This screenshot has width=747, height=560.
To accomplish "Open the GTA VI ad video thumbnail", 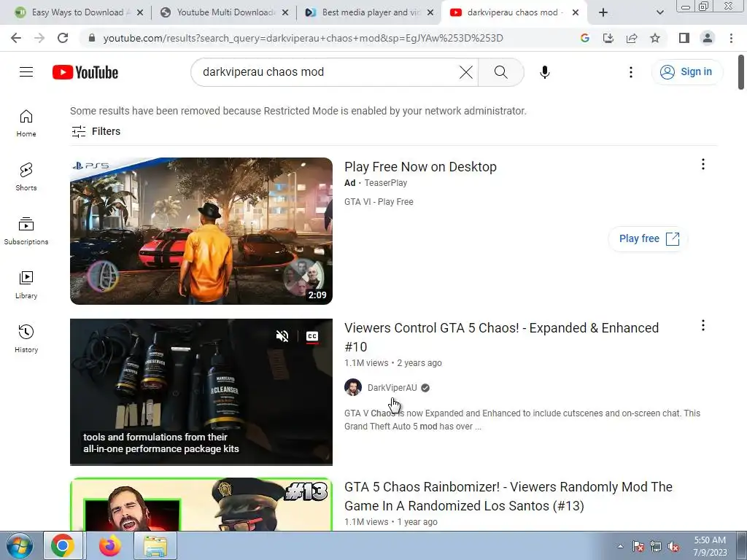I will [201, 231].
